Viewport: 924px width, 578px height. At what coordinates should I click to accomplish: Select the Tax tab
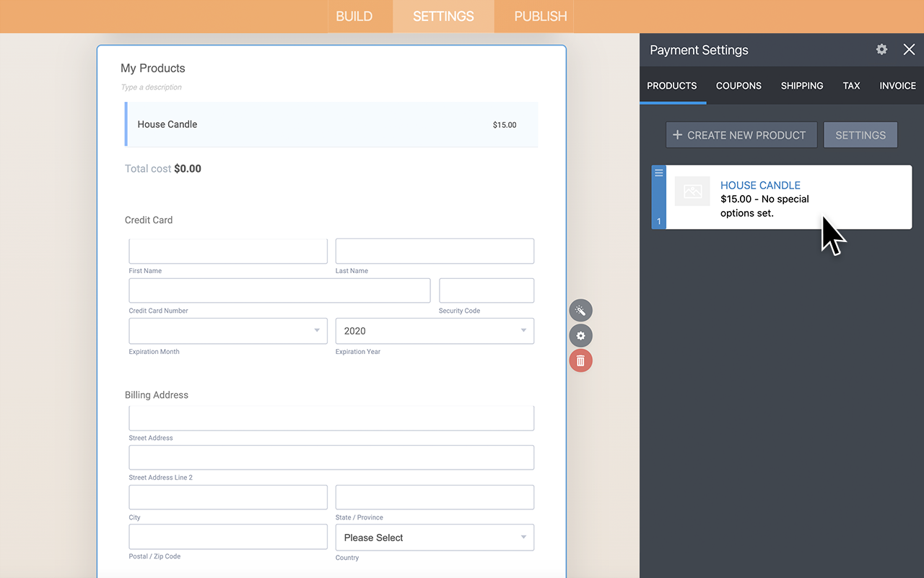[851, 85]
